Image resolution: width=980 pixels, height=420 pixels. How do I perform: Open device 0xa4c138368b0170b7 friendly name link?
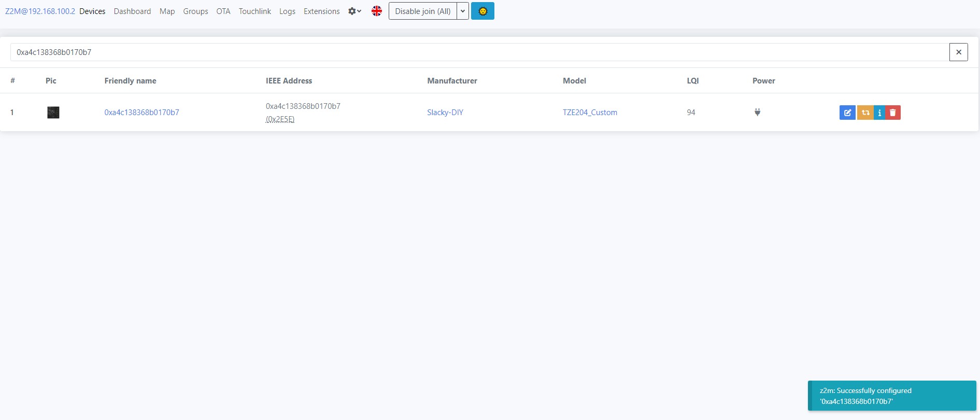click(141, 113)
